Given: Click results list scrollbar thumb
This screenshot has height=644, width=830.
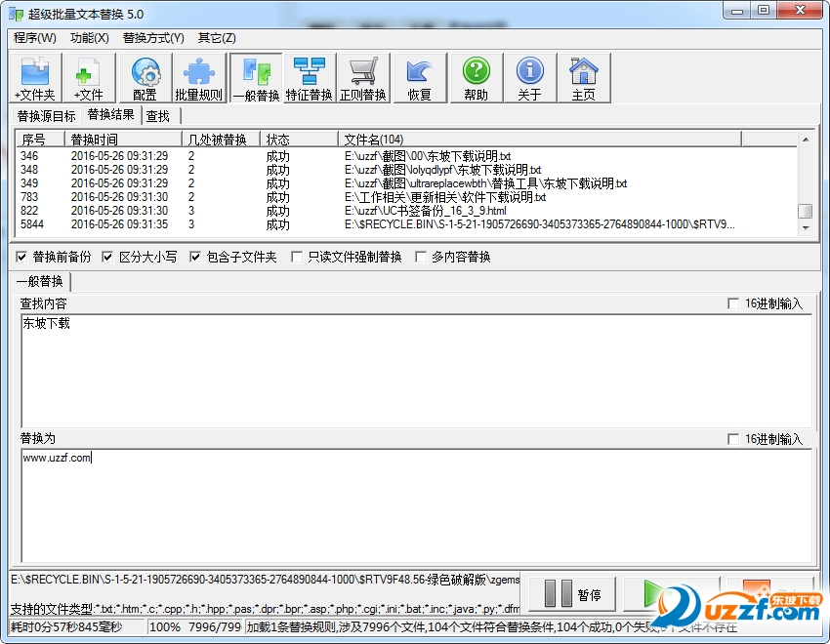Looking at the screenshot, I should click(806, 211).
